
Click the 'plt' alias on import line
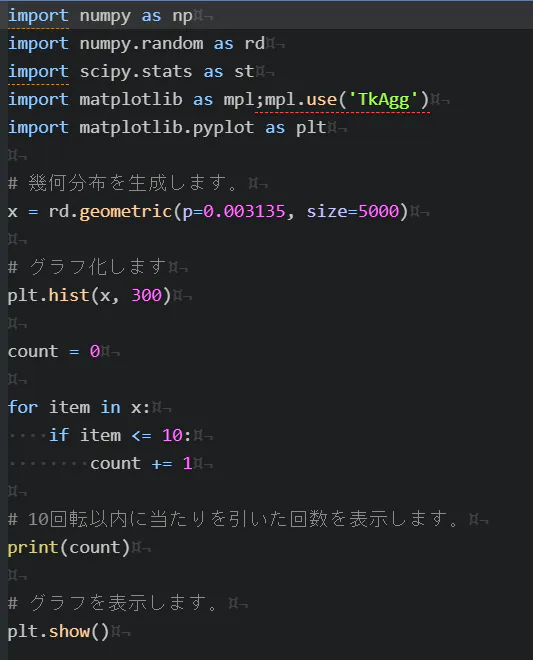[311, 128]
